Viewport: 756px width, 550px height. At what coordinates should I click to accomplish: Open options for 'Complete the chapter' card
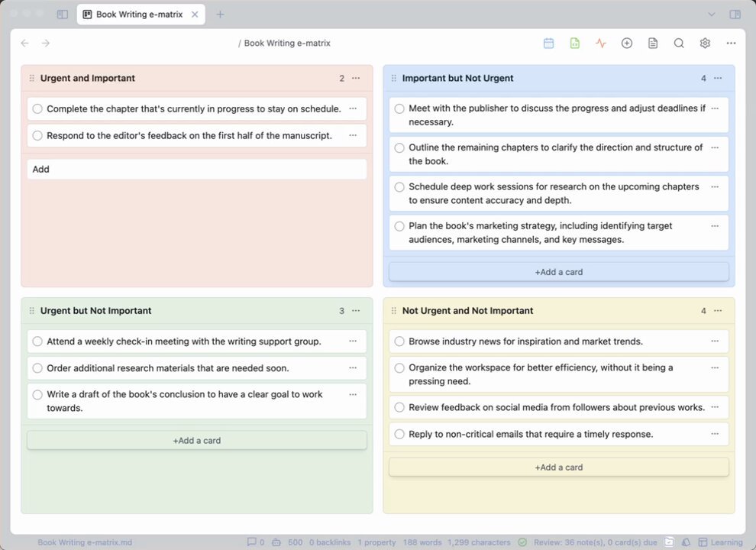(353, 108)
